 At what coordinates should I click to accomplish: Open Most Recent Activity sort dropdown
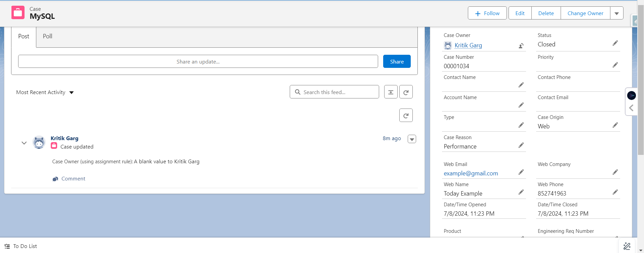[45, 92]
